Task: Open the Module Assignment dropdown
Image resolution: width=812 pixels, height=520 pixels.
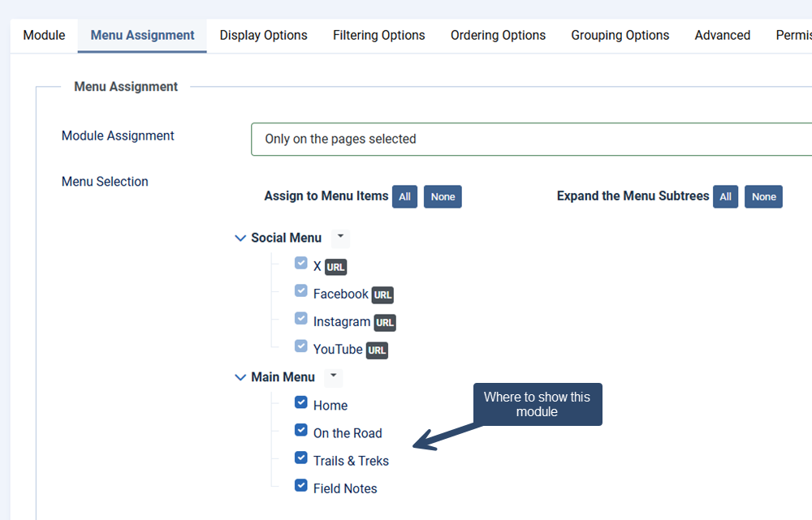Action: [531, 140]
